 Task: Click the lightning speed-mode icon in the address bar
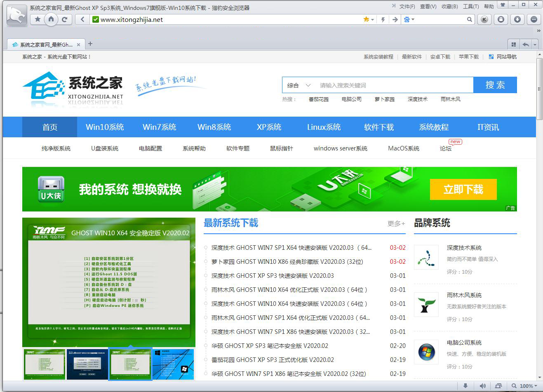pos(383,19)
